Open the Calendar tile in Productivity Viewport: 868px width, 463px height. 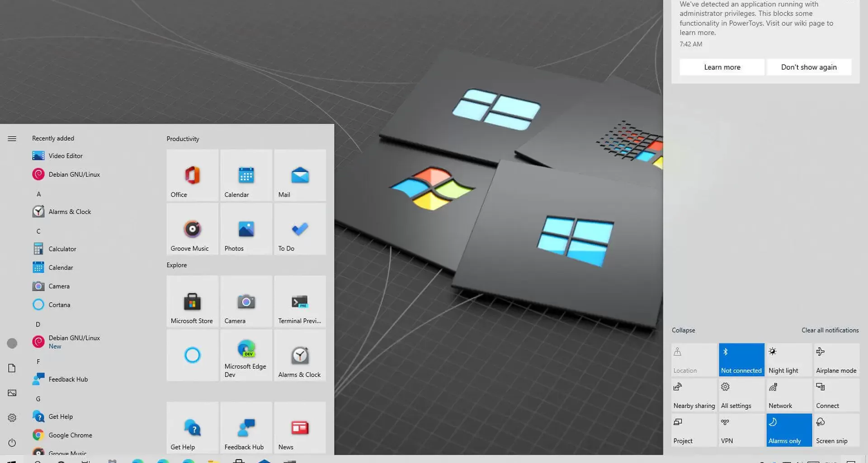(x=246, y=175)
